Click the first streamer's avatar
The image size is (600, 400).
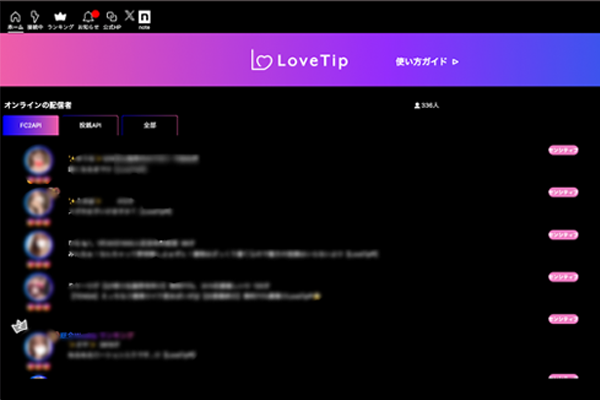(38, 160)
